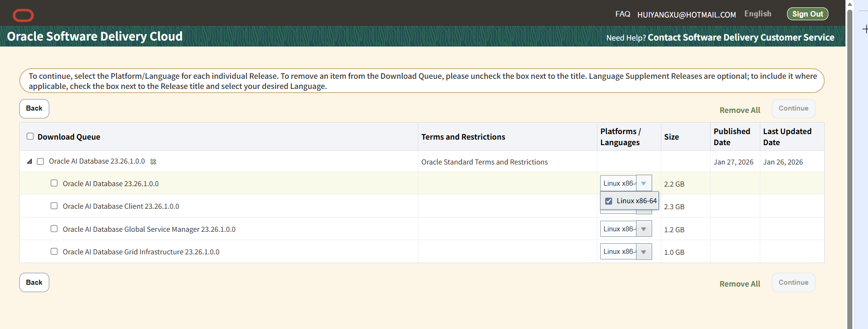Viewport: 868px width, 329px height.
Task: Toggle the Download Queue select-all checkbox
Action: [x=30, y=136]
